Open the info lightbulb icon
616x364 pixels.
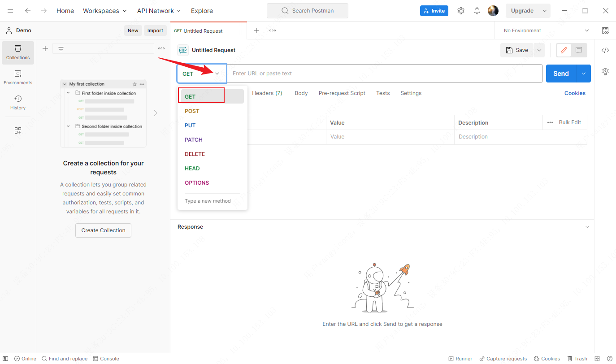(x=605, y=72)
